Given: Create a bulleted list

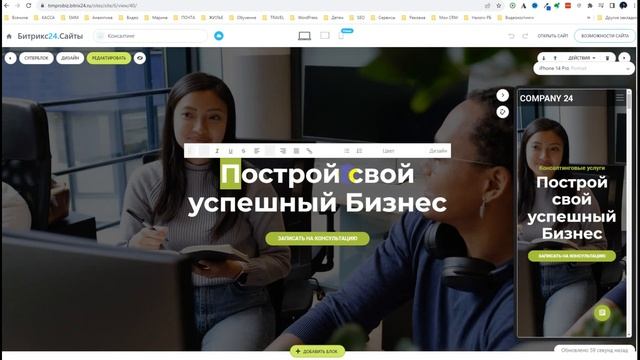Looking at the screenshot, I should pyautogui.click(x=347, y=151).
